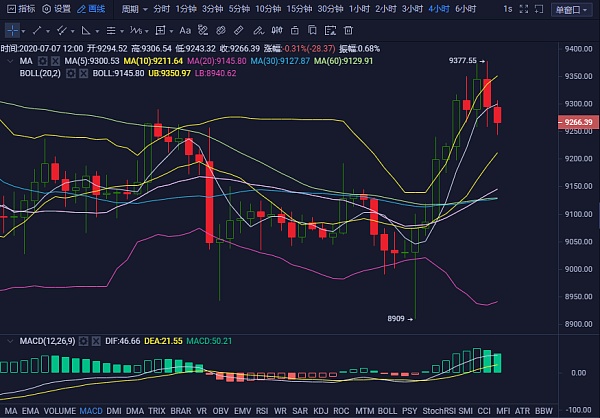The height and width of the screenshot is (418, 600).
Task: Click the 9266.39 current price tag
Action: (x=578, y=122)
